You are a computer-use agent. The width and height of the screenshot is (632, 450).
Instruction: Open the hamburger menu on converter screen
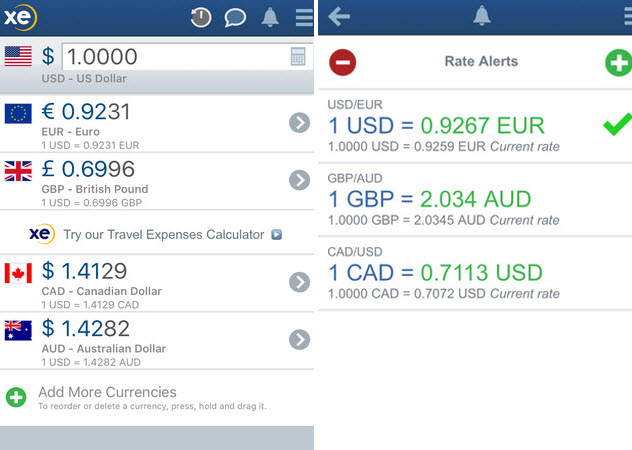(304, 18)
